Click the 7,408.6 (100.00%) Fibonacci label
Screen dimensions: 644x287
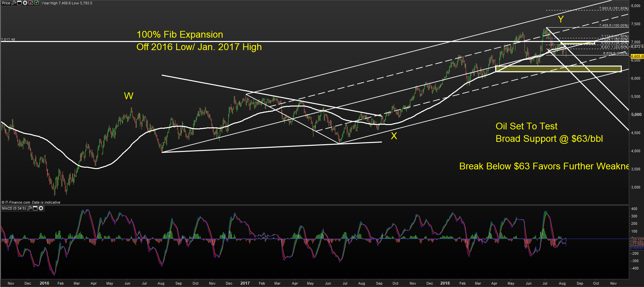click(x=614, y=26)
